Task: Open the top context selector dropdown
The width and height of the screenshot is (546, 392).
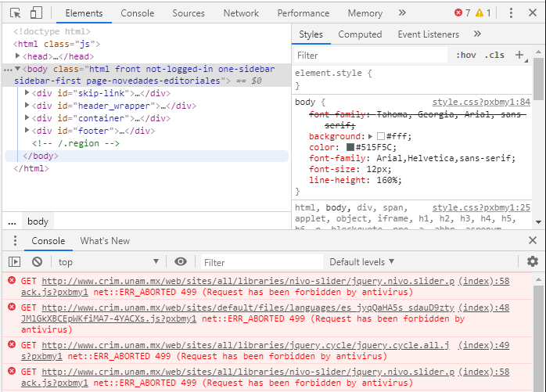Action: click(108, 262)
